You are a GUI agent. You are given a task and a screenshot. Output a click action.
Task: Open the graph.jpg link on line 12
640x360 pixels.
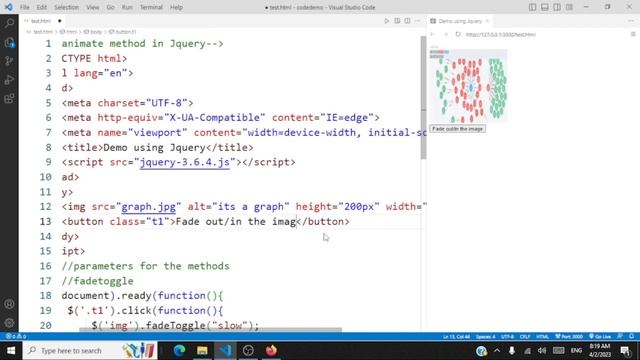click(x=149, y=207)
